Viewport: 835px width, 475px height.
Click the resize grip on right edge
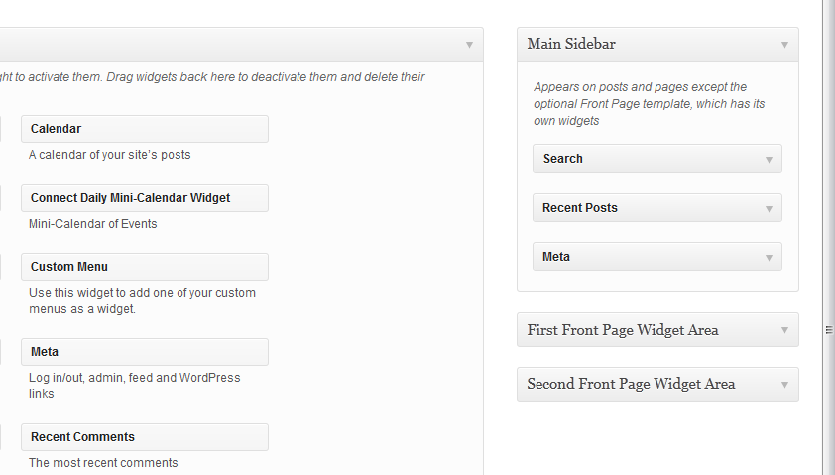tap(828, 329)
